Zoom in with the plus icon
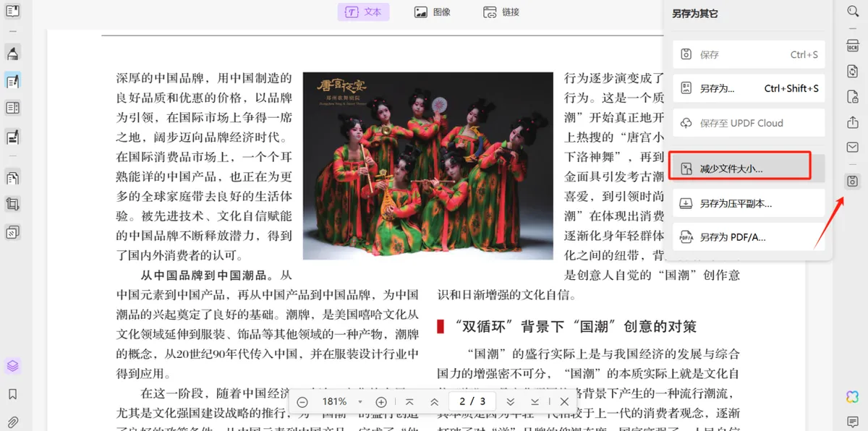This screenshot has width=868, height=431. pos(381,401)
